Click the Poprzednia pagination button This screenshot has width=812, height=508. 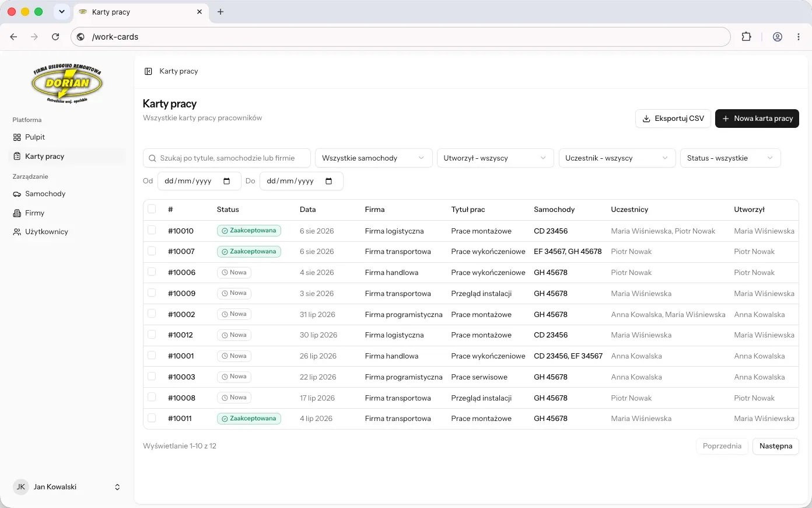(x=722, y=446)
